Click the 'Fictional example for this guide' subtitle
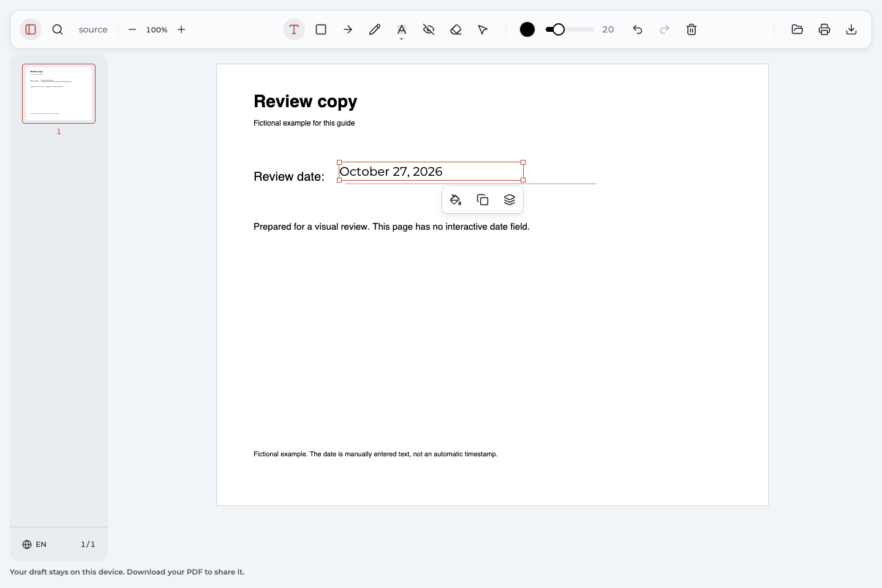This screenshot has height=588, width=882. [x=304, y=123]
